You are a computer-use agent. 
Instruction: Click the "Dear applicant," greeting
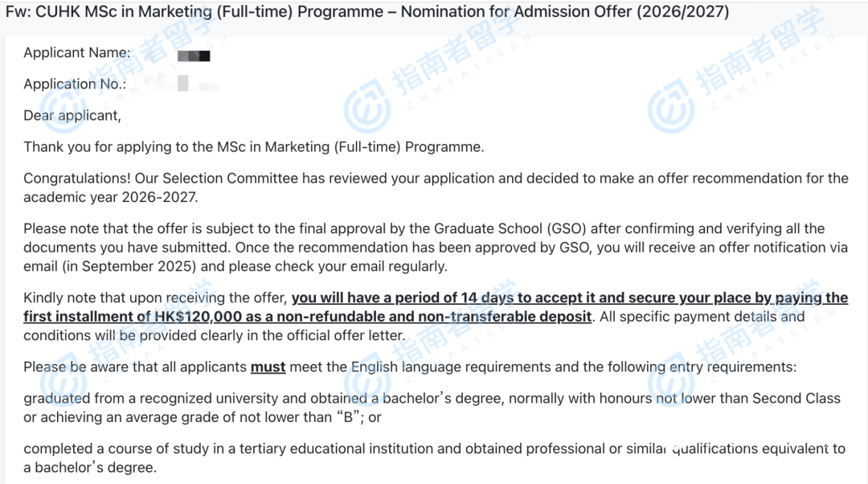(x=72, y=116)
